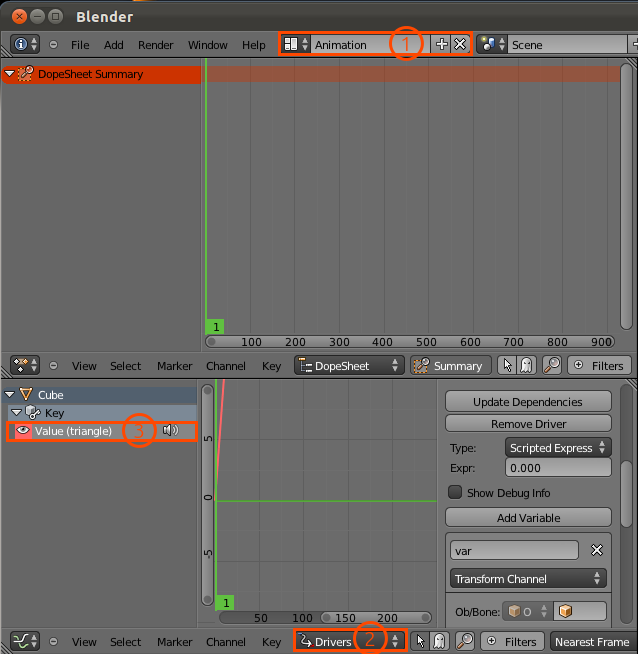The image size is (638, 654).
Task: Open the Ob/Bone ID type selector
Action: click(x=527, y=611)
